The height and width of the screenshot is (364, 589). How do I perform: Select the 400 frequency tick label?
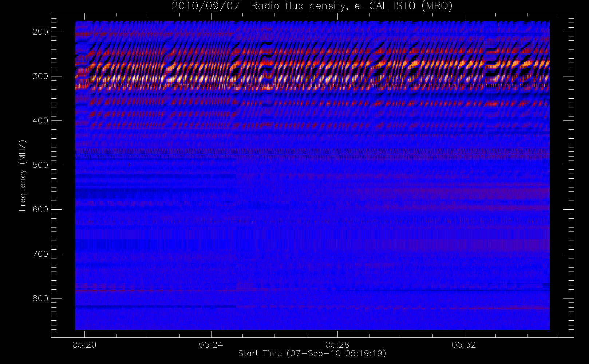tap(40, 120)
